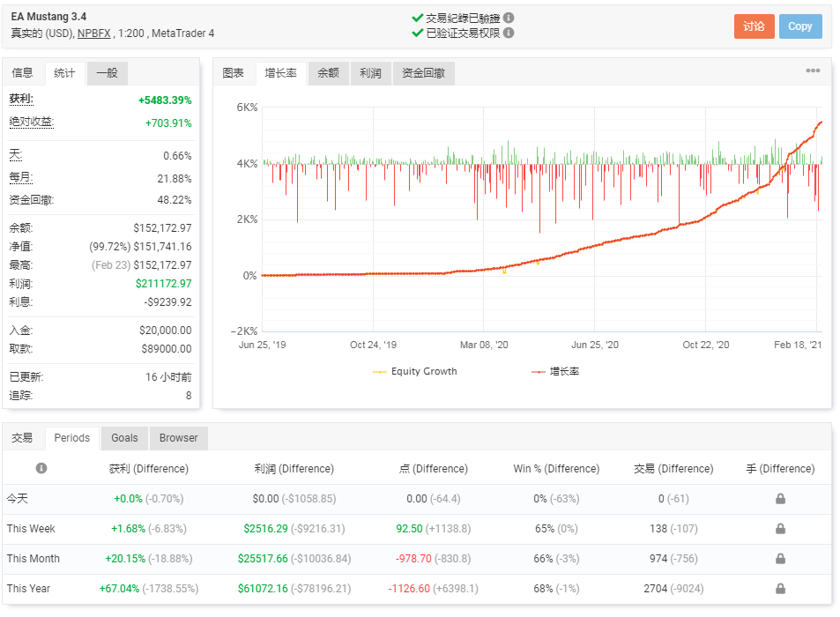Open the Goals tab
The image size is (840, 617).
pyautogui.click(x=123, y=437)
